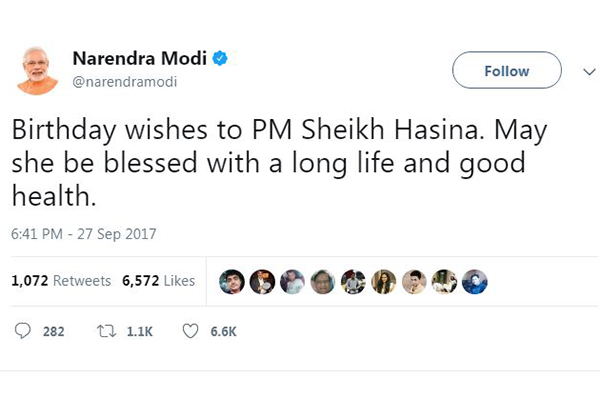Click the Follow button
The width and height of the screenshot is (600, 399).
tap(507, 70)
